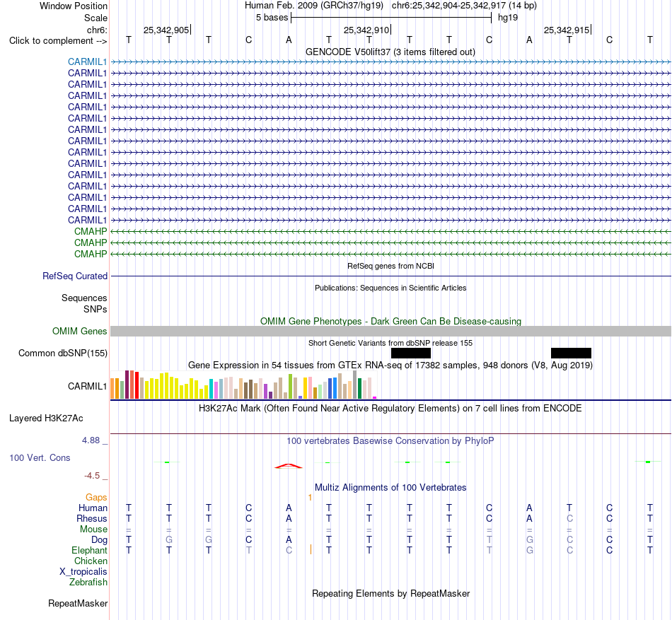Open the GENCODE V50lift37 track title
This screenshot has height=620, width=672.
click(x=390, y=52)
